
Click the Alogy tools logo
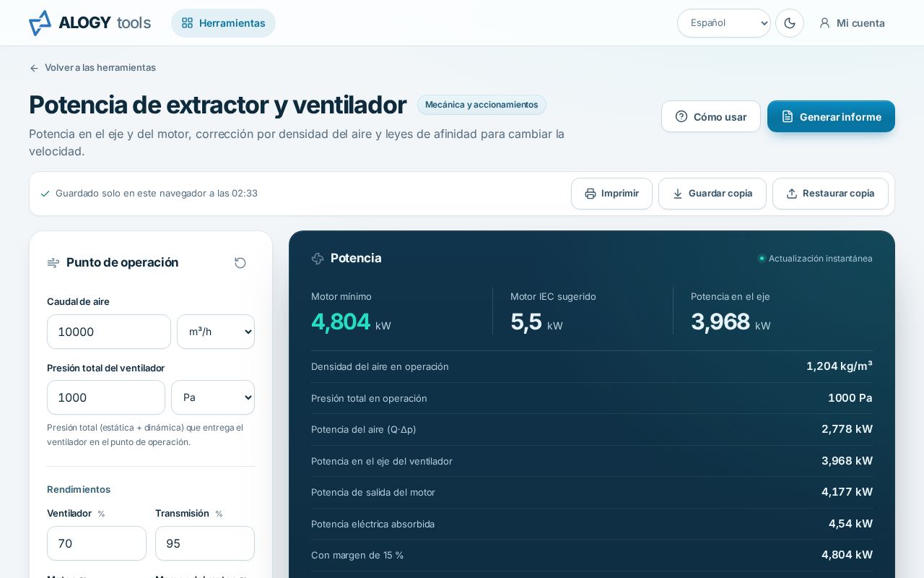coord(90,23)
